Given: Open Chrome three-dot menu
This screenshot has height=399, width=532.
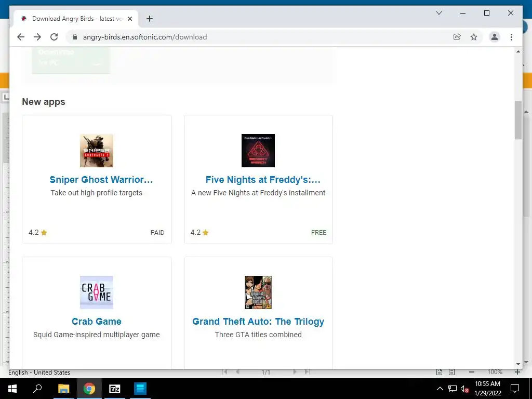Looking at the screenshot, I should tap(511, 37).
